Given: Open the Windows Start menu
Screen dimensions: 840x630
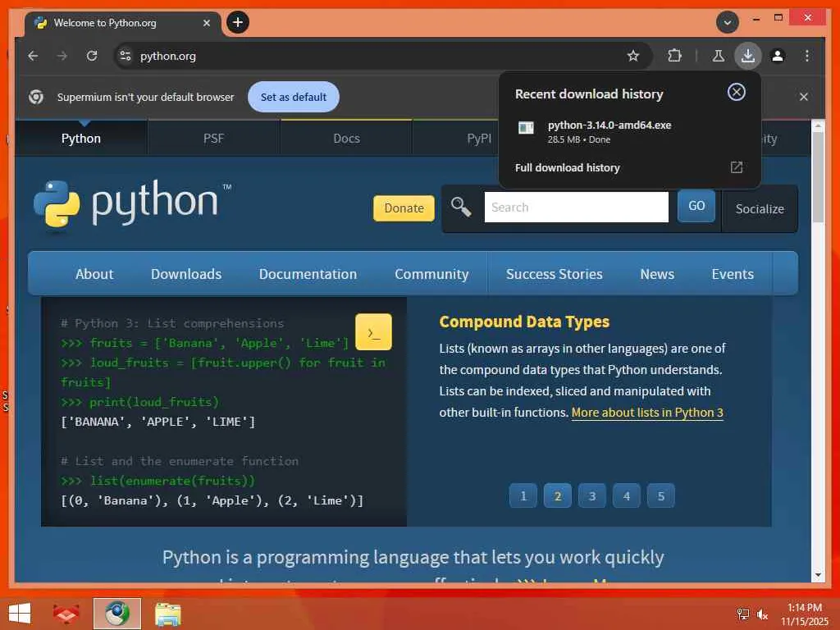Looking at the screenshot, I should point(20,614).
